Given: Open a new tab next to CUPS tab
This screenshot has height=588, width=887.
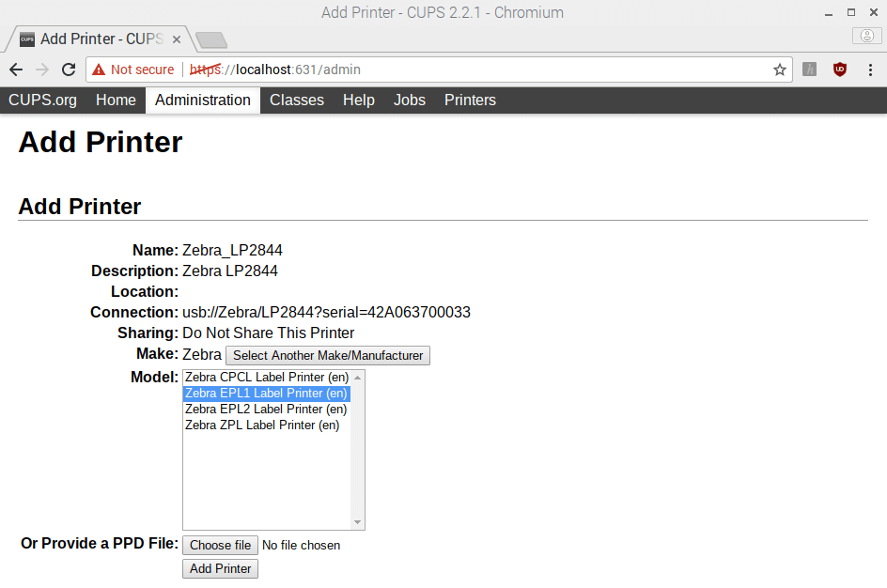Looking at the screenshot, I should (x=211, y=39).
